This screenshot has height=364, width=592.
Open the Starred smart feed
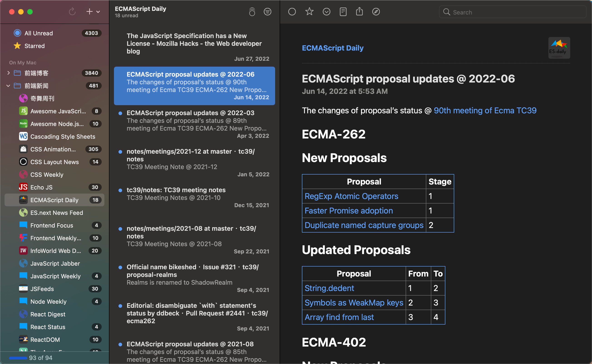35,46
